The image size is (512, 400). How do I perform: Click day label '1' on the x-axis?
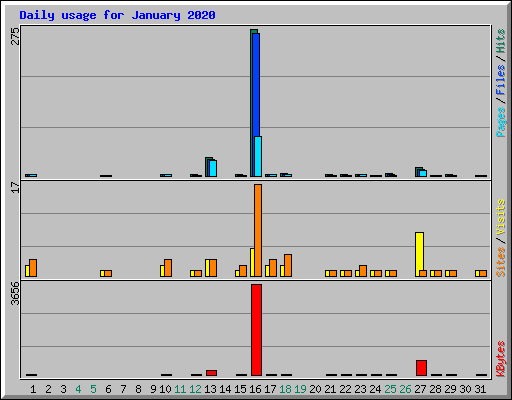tap(33, 389)
